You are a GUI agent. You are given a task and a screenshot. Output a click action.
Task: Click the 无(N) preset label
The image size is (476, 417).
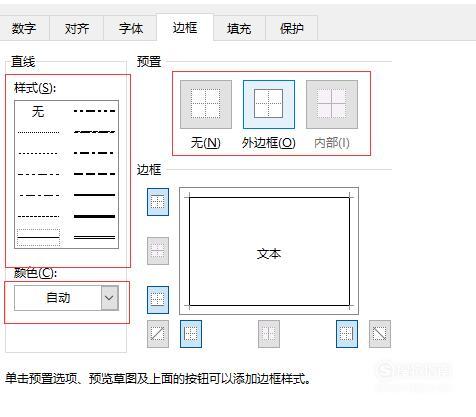pyautogui.click(x=206, y=143)
